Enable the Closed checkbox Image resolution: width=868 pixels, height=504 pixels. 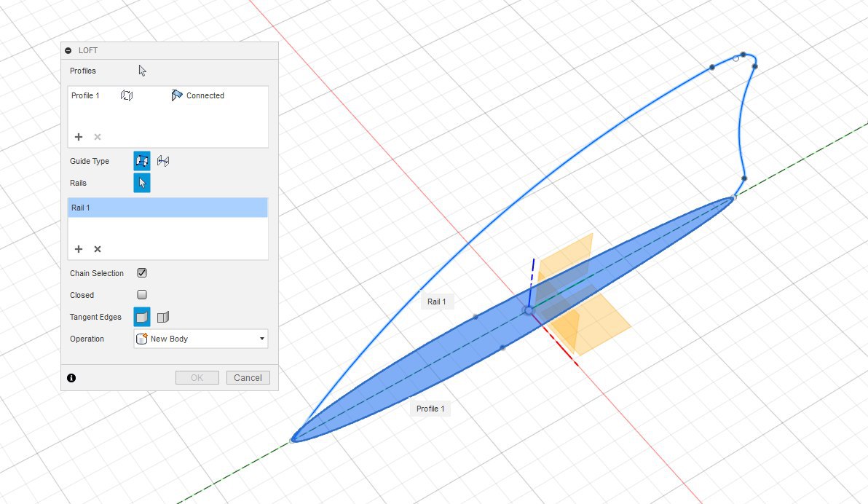point(142,295)
